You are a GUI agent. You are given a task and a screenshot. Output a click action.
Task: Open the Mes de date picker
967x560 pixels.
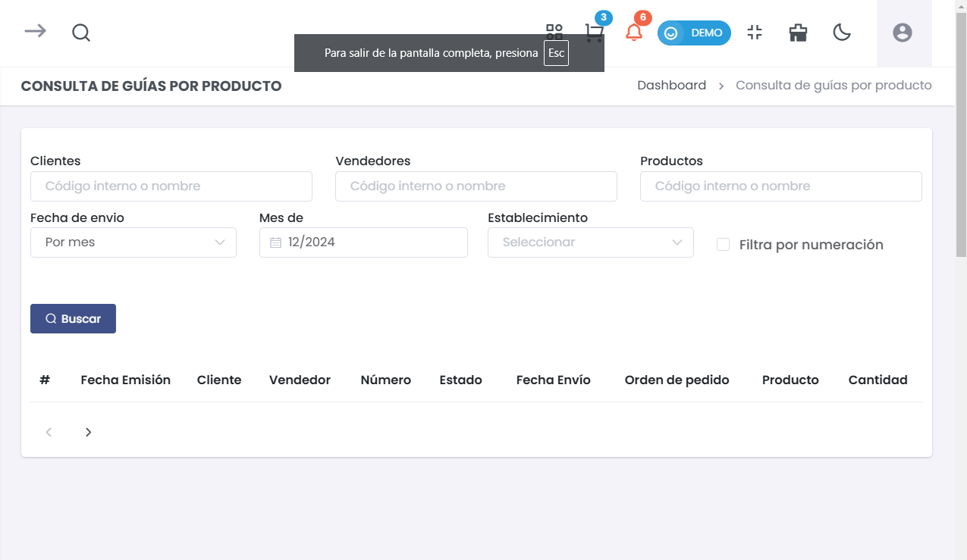click(363, 242)
